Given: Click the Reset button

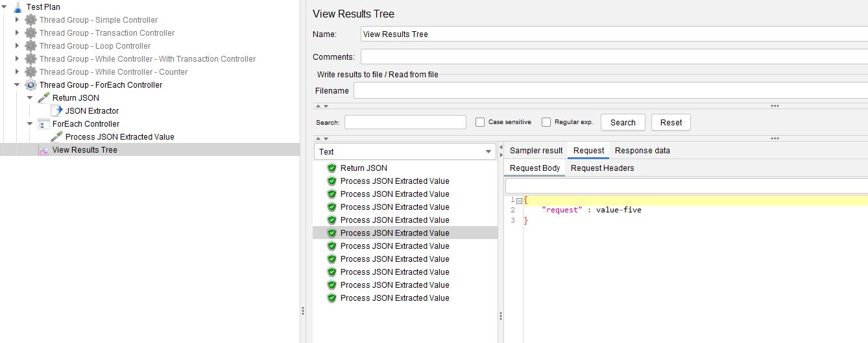Looking at the screenshot, I should tap(671, 122).
